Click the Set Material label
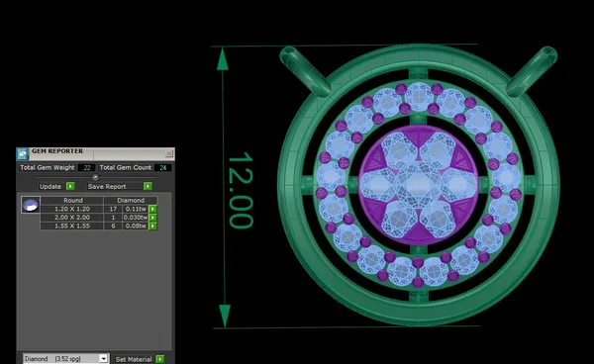Screen dimensions: 594x364 pos(134,359)
